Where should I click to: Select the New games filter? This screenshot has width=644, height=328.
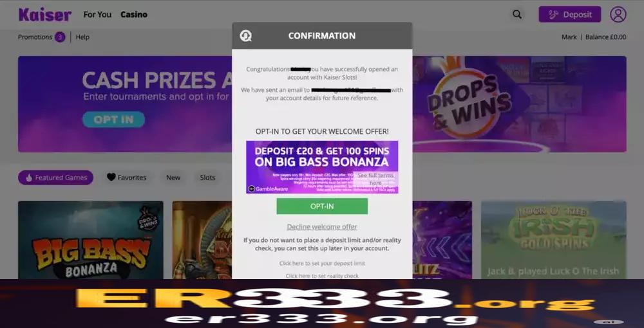[x=173, y=178]
